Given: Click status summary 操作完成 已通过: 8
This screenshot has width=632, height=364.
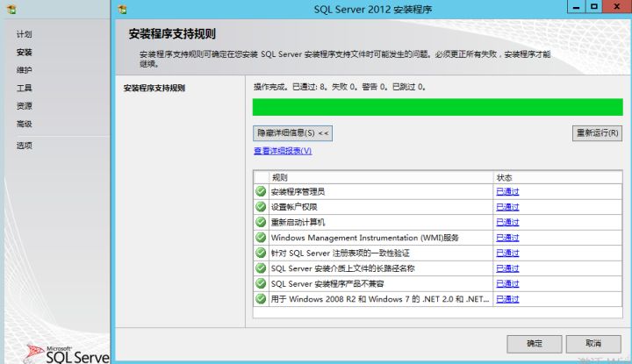Looking at the screenshot, I should click(x=340, y=87).
